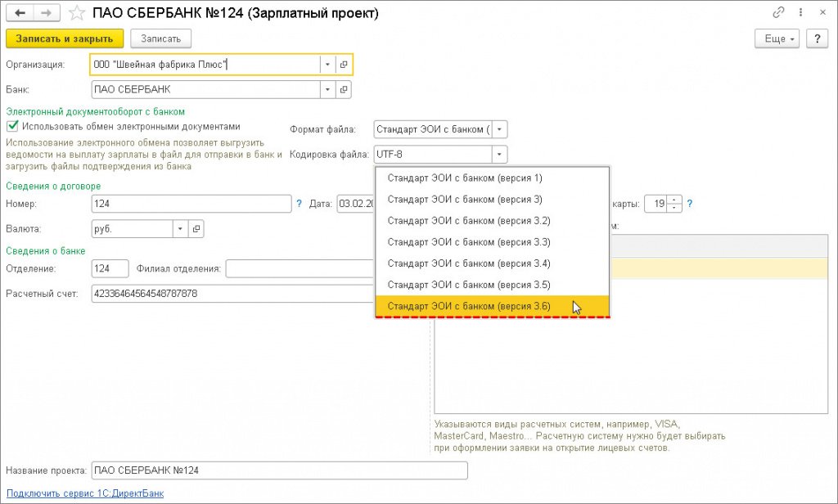Open the Валюта dropdown arrow
Viewport: 838px width, 504px height.
[180, 229]
